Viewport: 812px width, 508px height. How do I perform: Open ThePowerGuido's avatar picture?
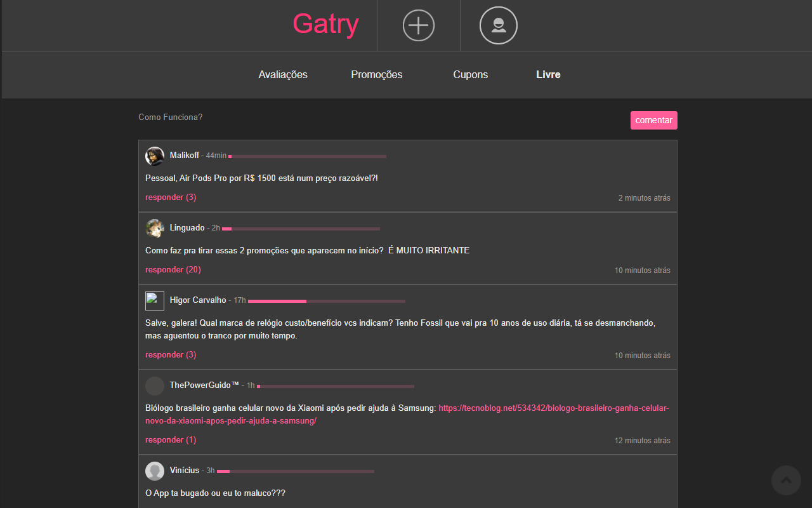pyautogui.click(x=155, y=386)
